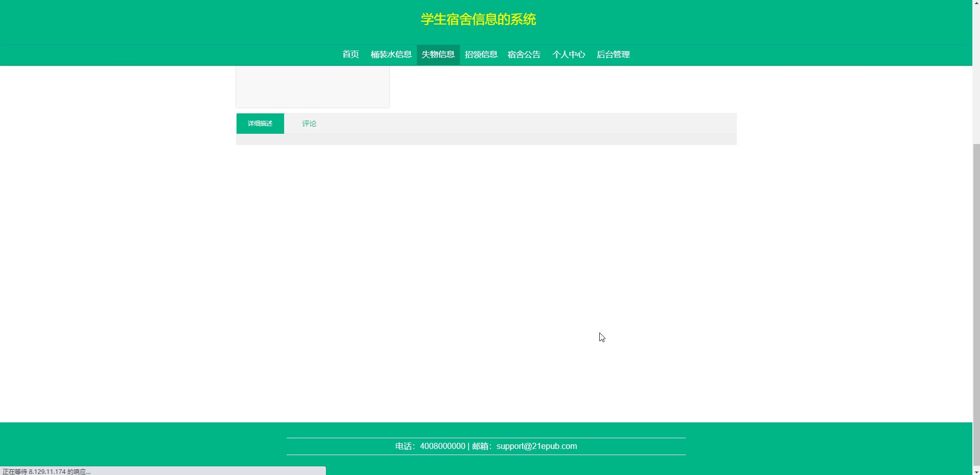Screen dimensions: 980x475
Task: Switch to the 评论 comments tab
Action: (309, 124)
